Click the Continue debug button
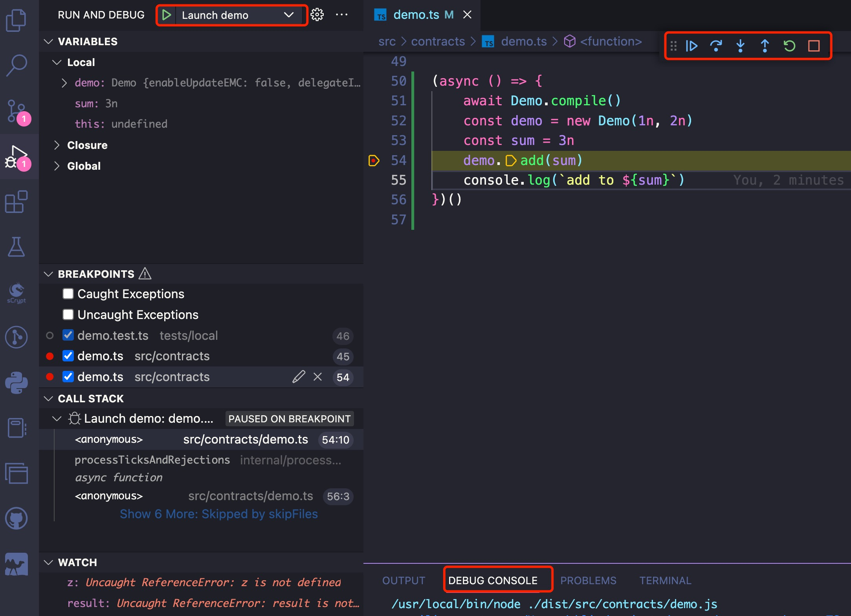Image resolution: width=851 pixels, height=616 pixels. pyautogui.click(x=691, y=46)
